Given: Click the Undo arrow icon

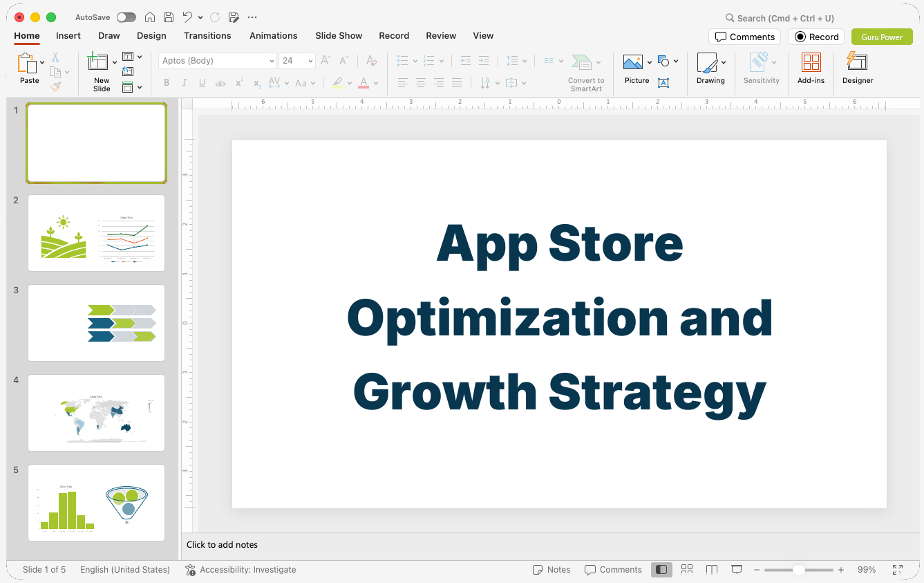Looking at the screenshot, I should tap(188, 17).
